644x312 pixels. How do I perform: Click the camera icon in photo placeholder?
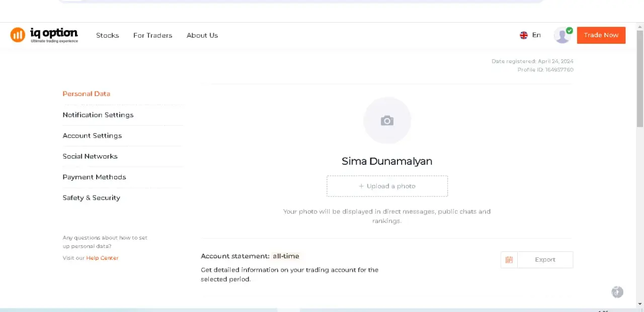pyautogui.click(x=387, y=121)
